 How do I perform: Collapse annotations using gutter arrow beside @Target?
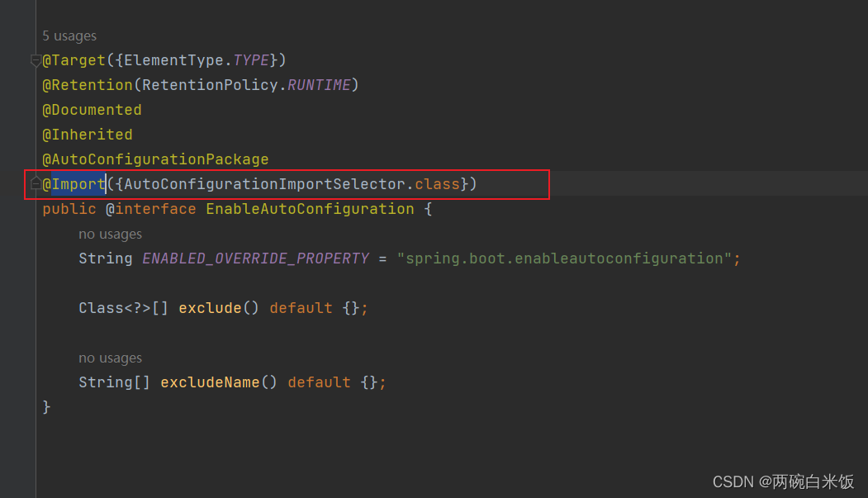tap(35, 60)
